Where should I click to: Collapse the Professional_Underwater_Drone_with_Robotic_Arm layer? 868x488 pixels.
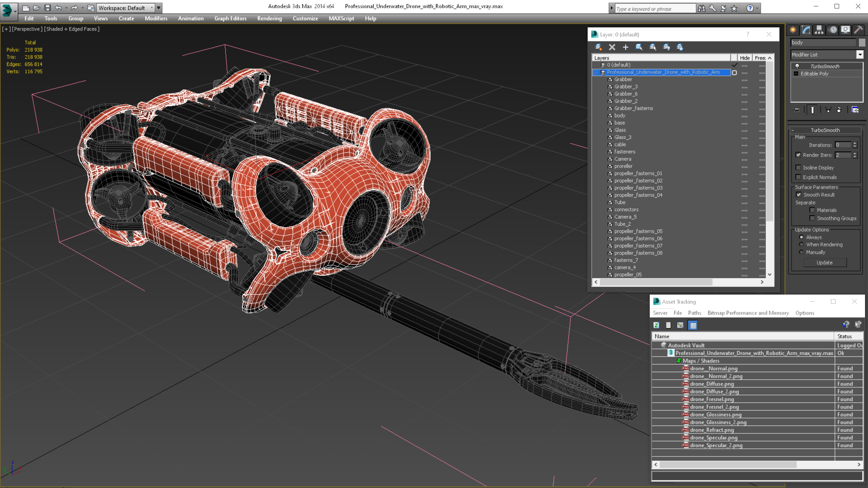(596, 72)
